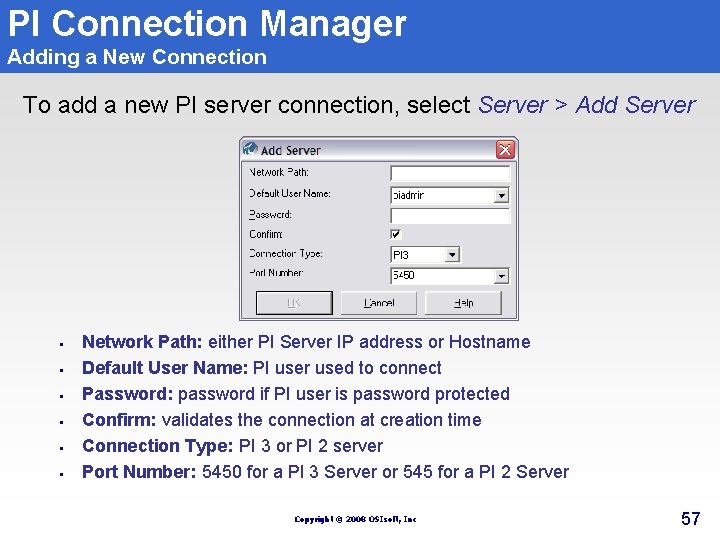Close the Add Server dialog with X
The height and width of the screenshot is (540, 720).
505,150
